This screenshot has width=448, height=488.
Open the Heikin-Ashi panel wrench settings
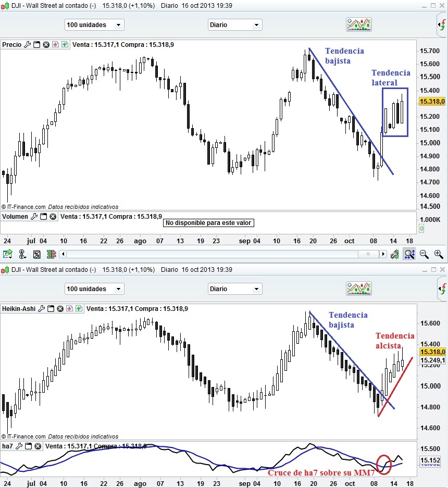coord(41,309)
